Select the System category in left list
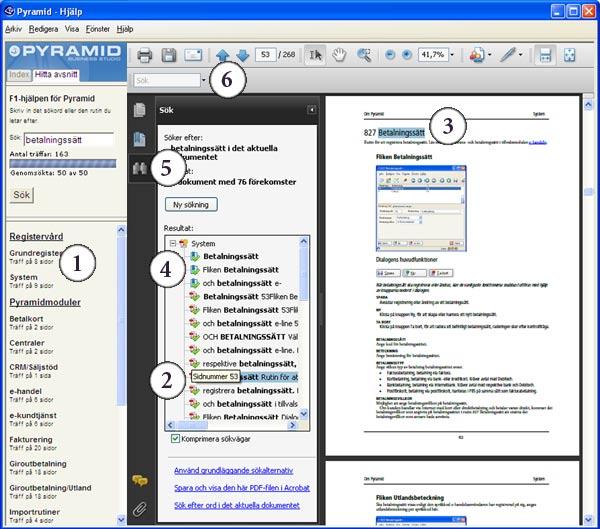Screen dimensions: 600x529 [23, 277]
